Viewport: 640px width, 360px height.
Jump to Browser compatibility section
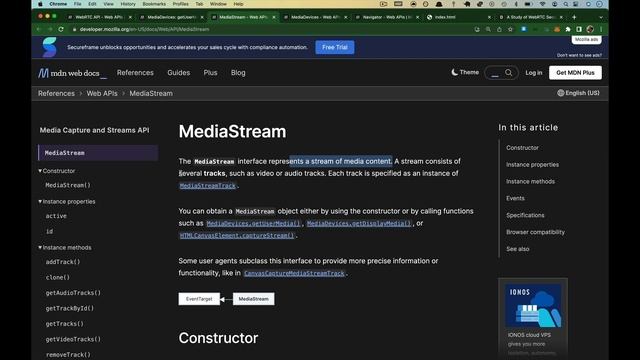tap(536, 232)
